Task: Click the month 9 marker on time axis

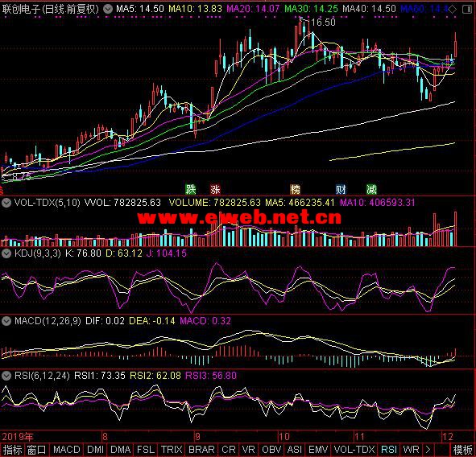Action: (197, 437)
